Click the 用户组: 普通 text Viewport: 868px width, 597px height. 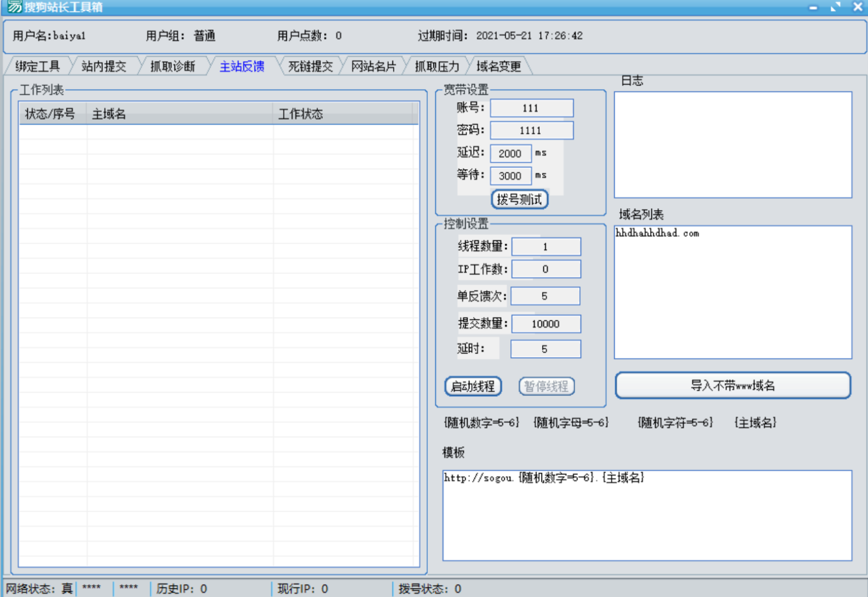(x=181, y=36)
